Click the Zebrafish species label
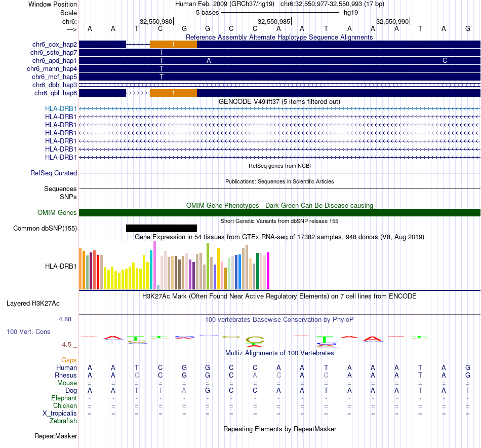The image size is (481, 448). coord(63,421)
